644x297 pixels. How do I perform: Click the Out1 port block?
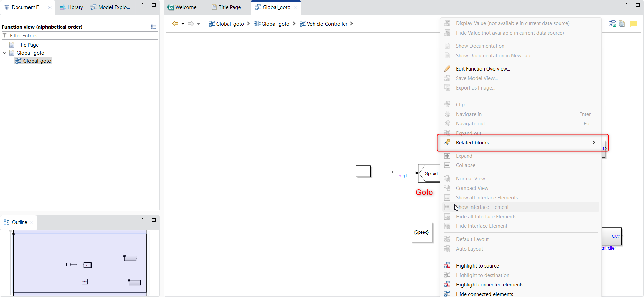pos(612,236)
